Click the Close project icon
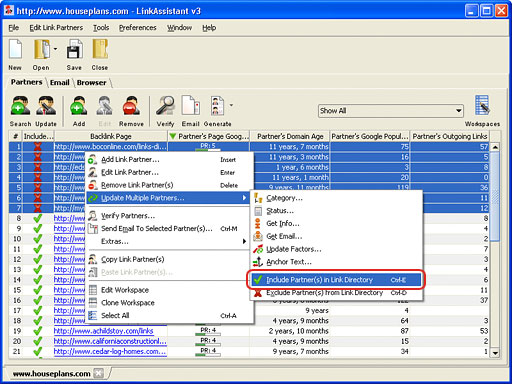512x384 pixels. click(100, 49)
